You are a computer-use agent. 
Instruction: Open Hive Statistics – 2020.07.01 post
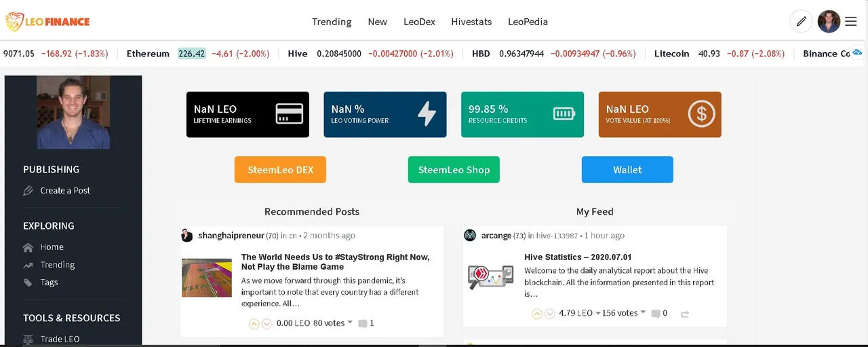[578, 257]
